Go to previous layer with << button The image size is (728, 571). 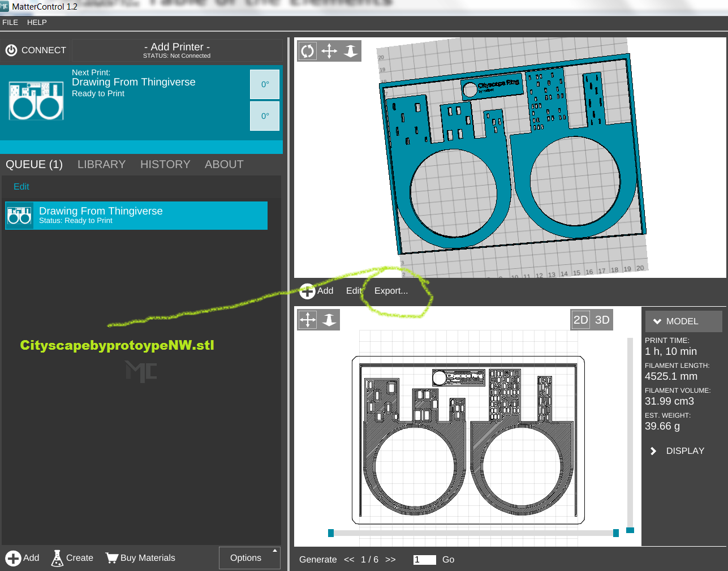(x=349, y=560)
